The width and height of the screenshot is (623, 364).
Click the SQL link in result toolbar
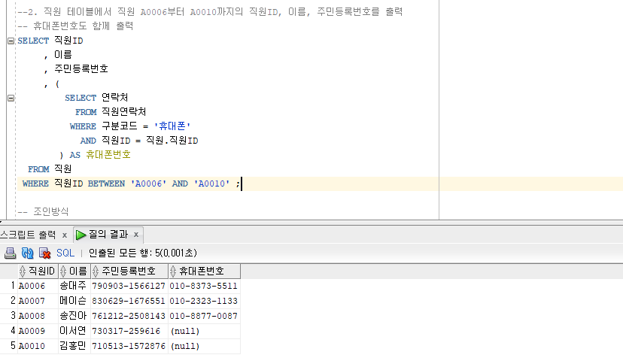(65, 253)
